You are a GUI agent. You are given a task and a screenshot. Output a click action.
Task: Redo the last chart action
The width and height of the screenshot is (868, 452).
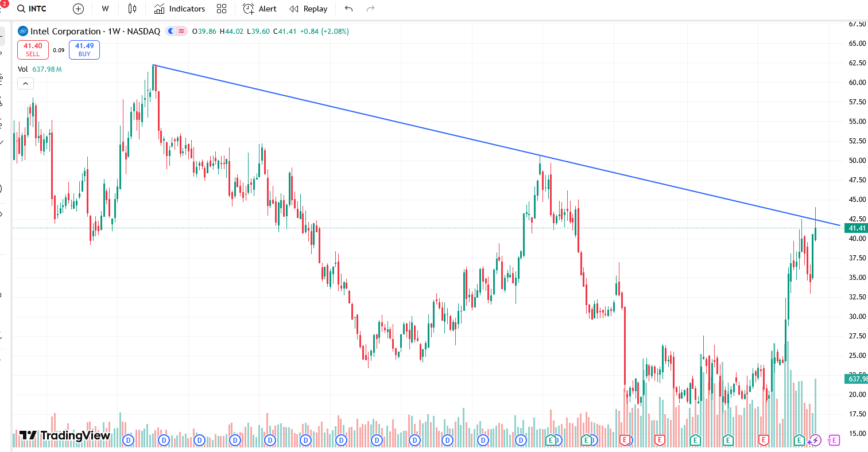[370, 9]
